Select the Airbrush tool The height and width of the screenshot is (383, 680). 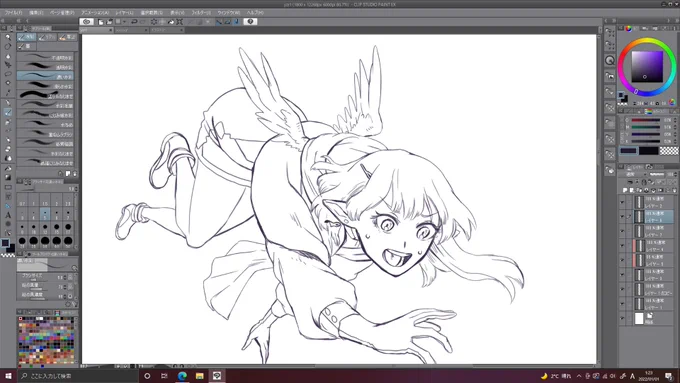click(8, 121)
